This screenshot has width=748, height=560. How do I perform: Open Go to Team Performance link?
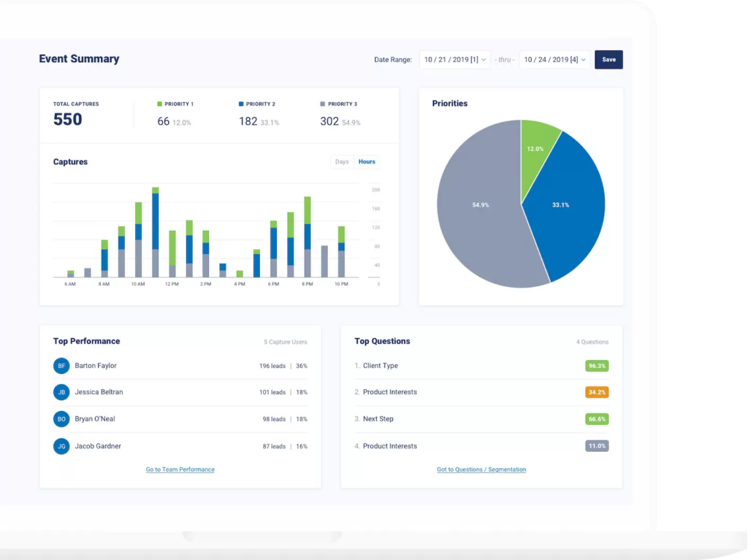[x=180, y=469]
